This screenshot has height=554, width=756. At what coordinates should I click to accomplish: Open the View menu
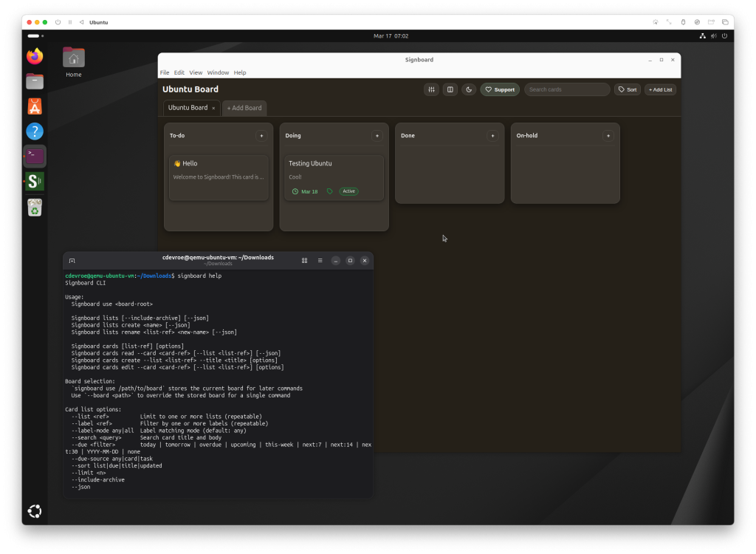coord(196,72)
